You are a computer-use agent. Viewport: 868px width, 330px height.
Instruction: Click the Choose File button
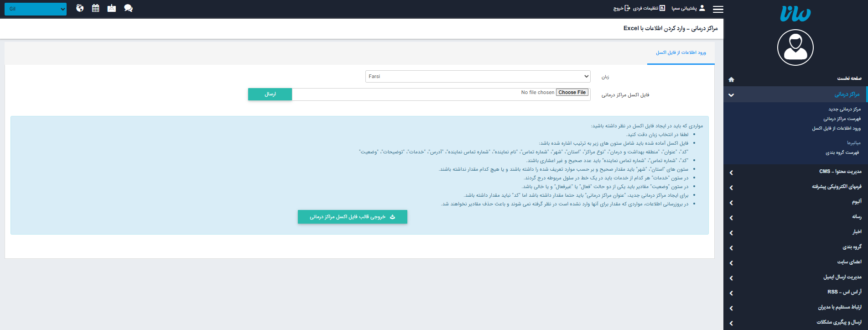coord(572,92)
